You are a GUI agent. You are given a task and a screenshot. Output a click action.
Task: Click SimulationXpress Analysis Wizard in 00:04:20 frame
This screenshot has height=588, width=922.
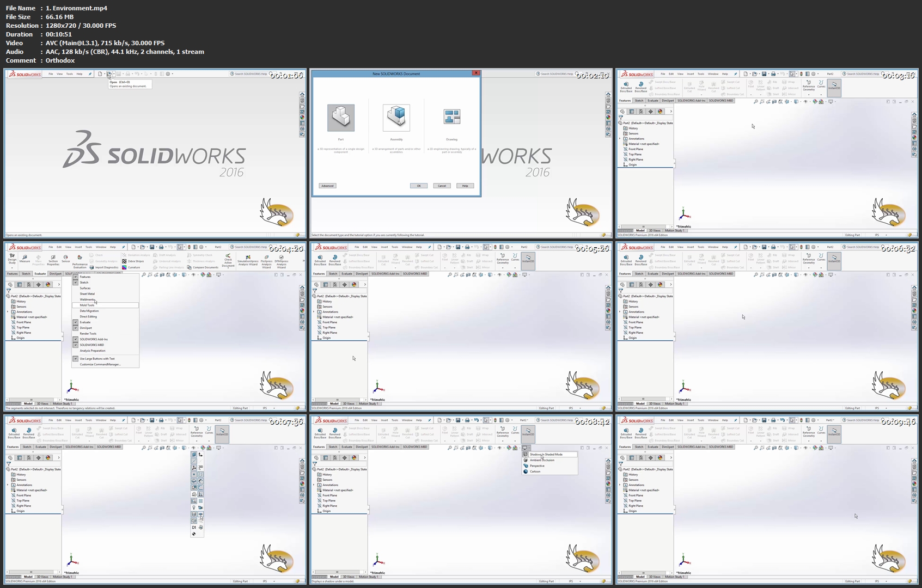point(248,260)
